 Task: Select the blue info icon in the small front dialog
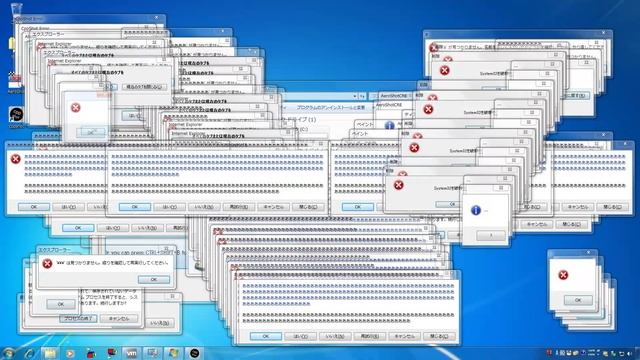coord(476,210)
